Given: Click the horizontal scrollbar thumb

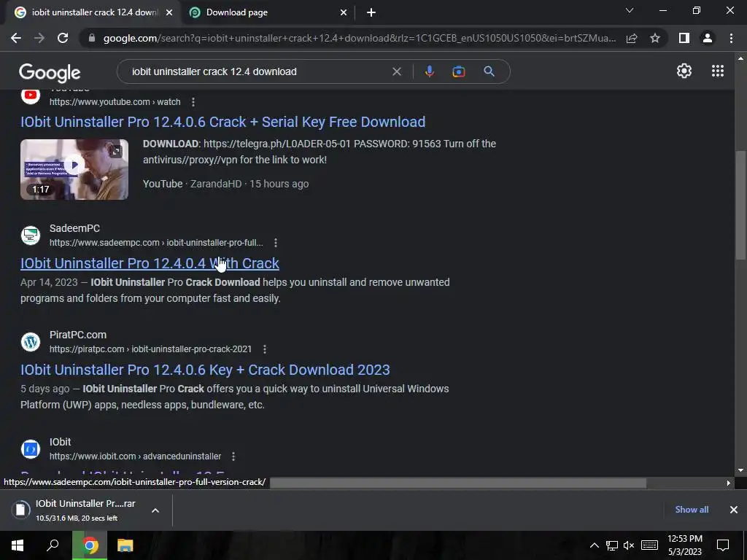Looking at the screenshot, I should [x=458, y=483].
